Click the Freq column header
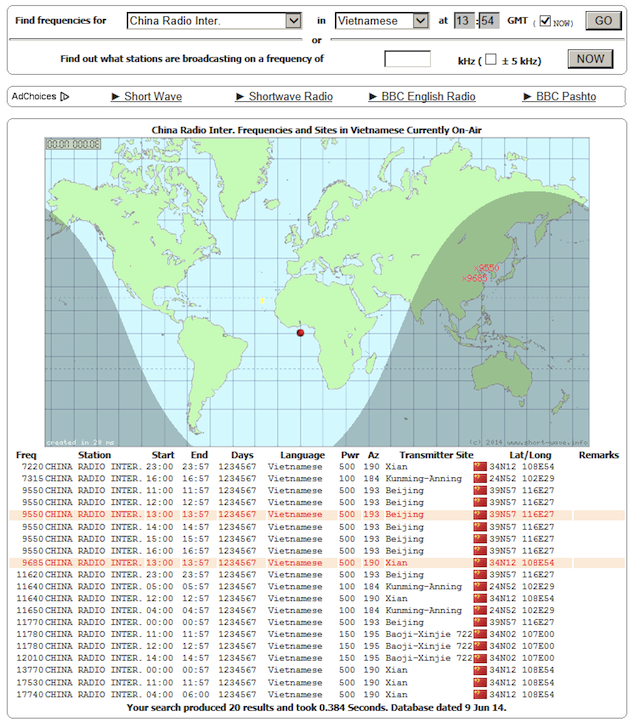The width and height of the screenshot is (640, 722). (26, 455)
